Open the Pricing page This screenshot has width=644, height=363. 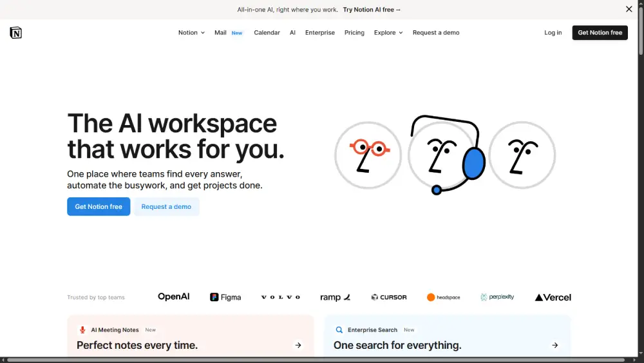tap(354, 32)
